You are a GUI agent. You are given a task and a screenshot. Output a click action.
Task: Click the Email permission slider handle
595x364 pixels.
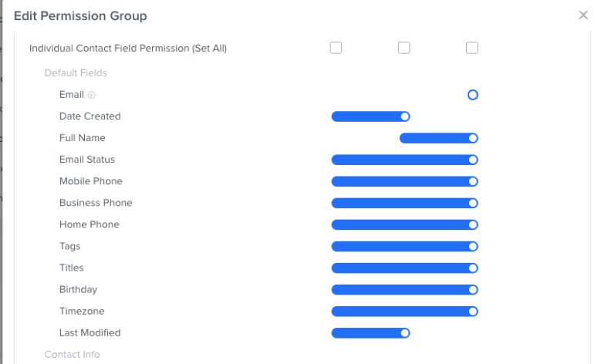click(x=473, y=95)
